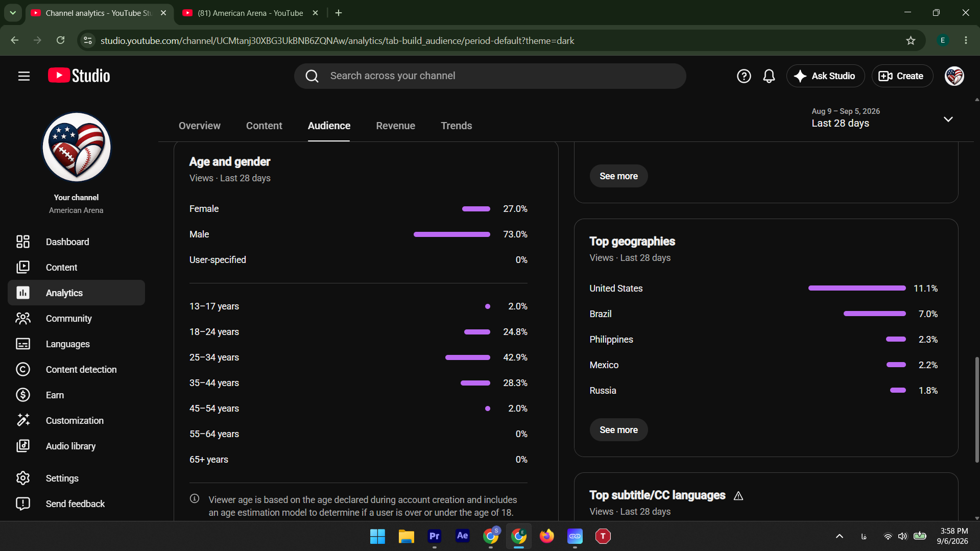980x551 pixels.
Task: Click the Search across your channel field
Action: coord(490,76)
